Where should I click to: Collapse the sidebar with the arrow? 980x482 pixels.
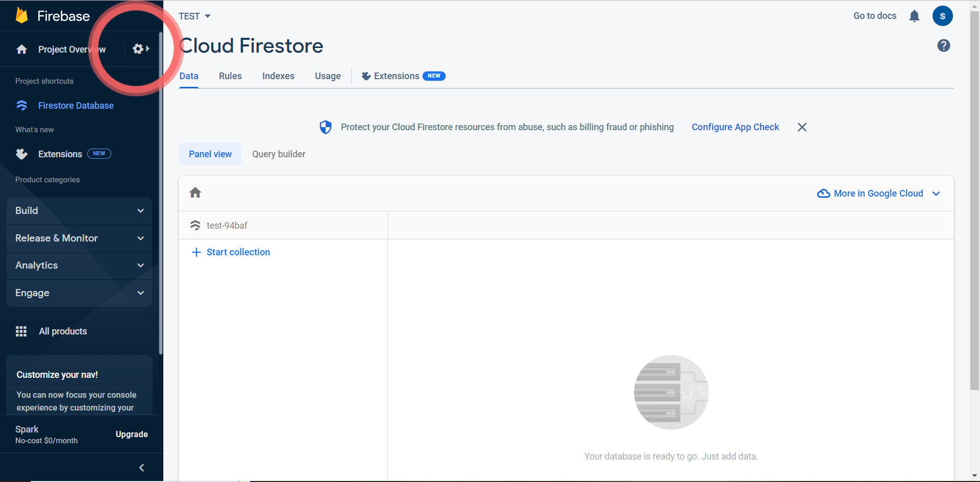pyautogui.click(x=141, y=468)
